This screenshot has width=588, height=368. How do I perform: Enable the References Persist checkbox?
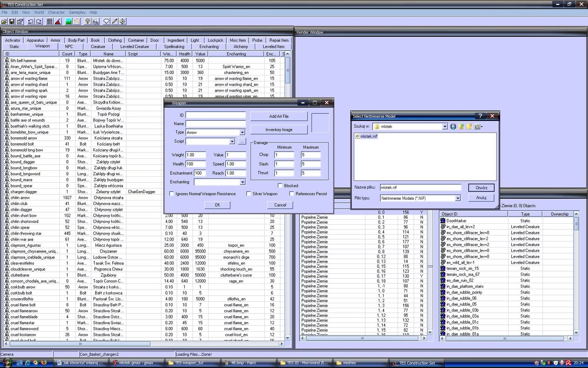coord(292,194)
